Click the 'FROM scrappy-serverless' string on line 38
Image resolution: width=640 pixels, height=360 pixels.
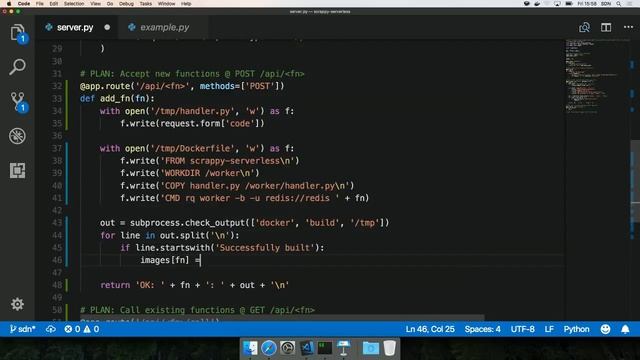click(x=228, y=161)
